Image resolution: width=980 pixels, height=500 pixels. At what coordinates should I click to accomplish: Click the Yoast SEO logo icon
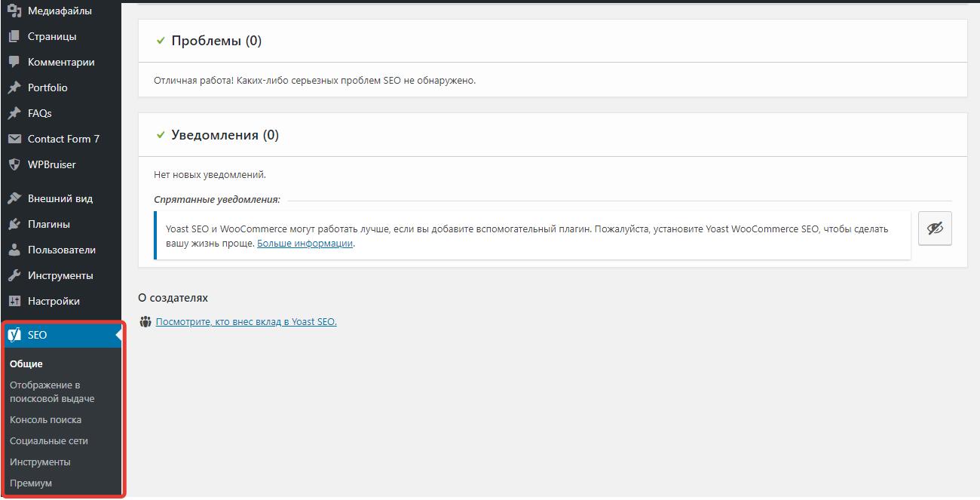(x=14, y=335)
